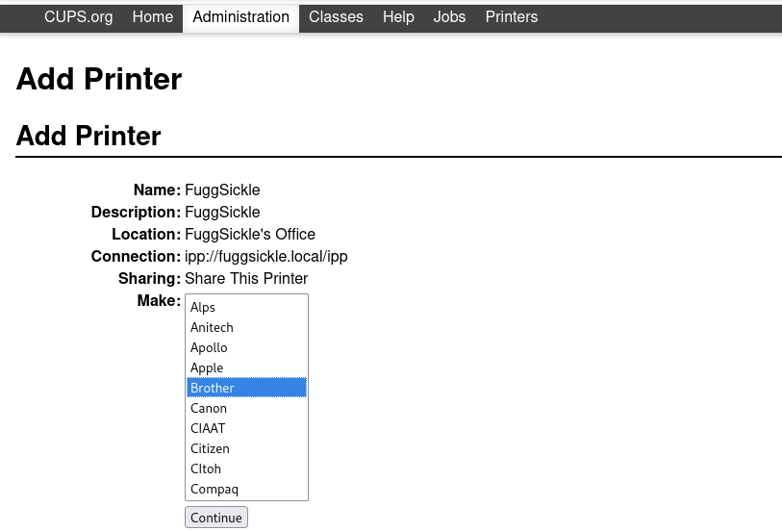Select Apple as the printer make
Screen dimensions: 782x532
207,367
